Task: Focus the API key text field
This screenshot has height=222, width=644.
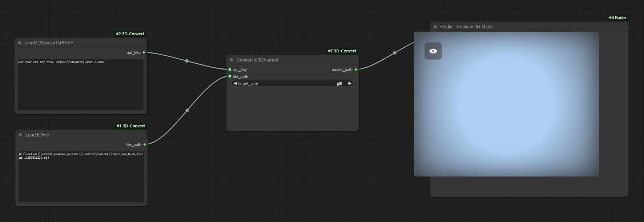Action: [x=81, y=84]
